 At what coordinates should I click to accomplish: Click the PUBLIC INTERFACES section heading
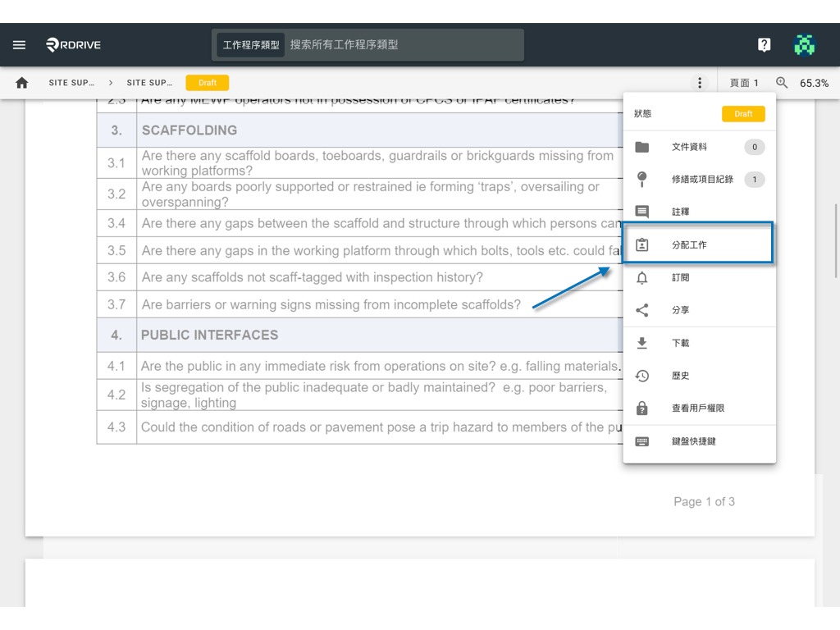[209, 335]
